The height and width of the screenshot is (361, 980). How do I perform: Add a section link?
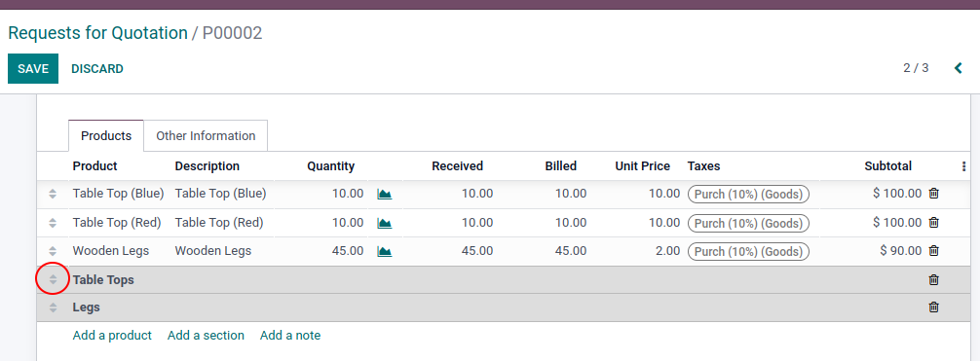[x=206, y=336]
